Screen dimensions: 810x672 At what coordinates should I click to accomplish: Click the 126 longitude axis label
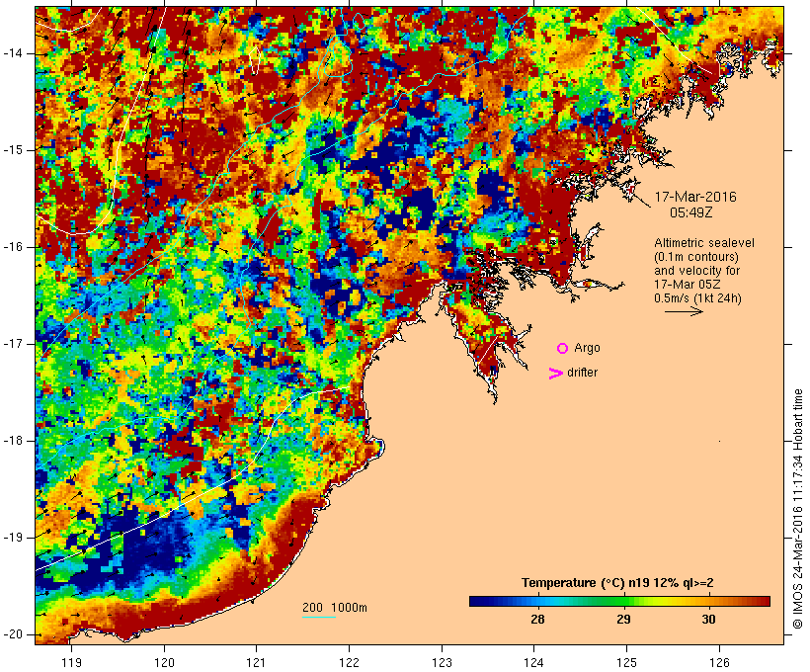tap(719, 662)
